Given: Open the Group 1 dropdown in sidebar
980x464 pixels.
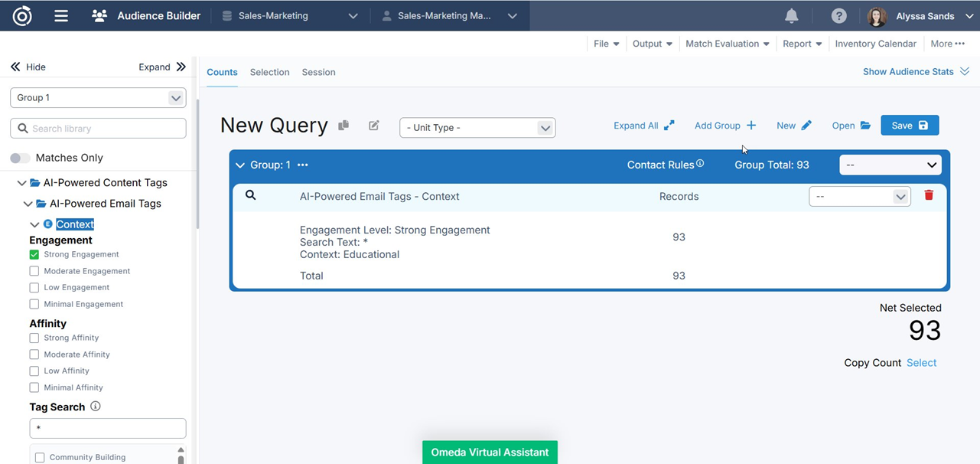Looking at the screenshot, I should tap(98, 98).
